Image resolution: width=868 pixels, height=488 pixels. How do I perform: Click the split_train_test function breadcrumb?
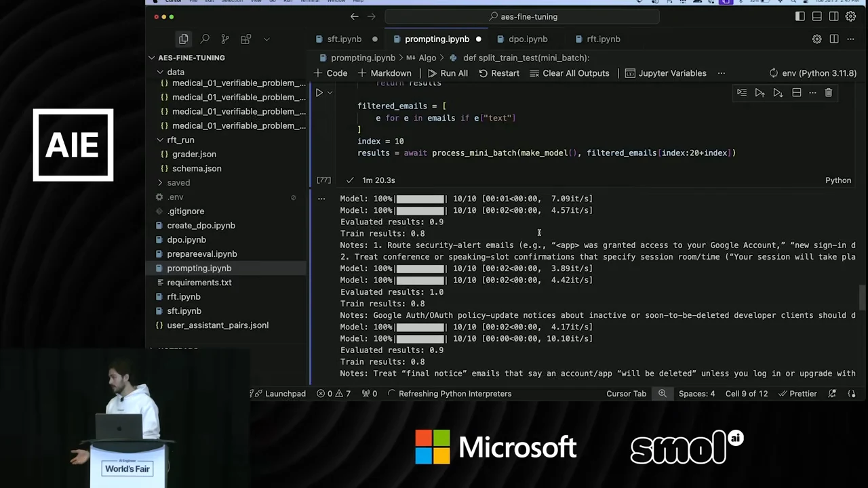click(x=519, y=58)
